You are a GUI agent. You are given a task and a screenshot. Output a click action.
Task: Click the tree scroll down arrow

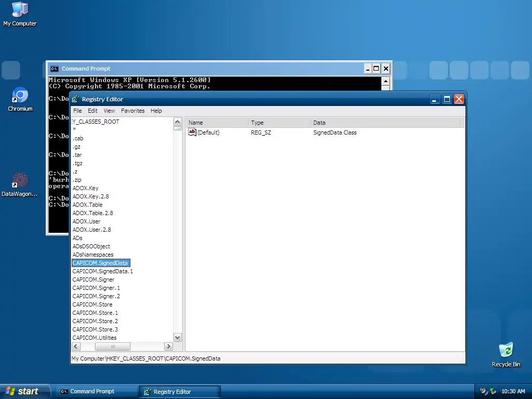point(178,338)
